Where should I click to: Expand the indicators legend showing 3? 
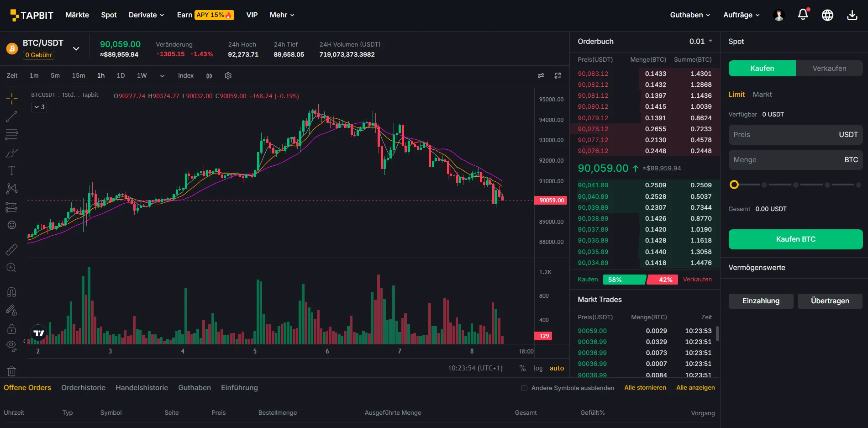point(39,107)
